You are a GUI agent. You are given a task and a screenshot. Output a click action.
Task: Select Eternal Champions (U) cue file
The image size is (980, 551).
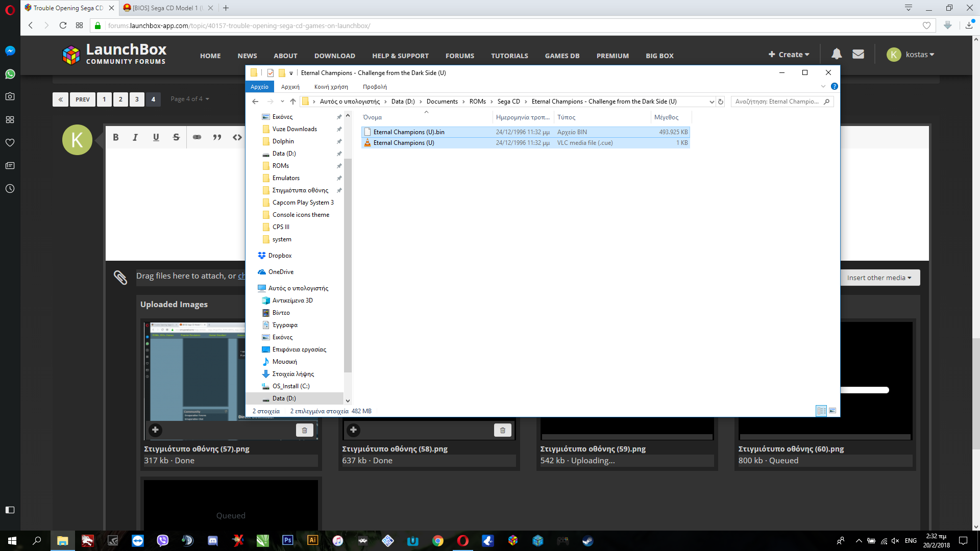(x=525, y=143)
